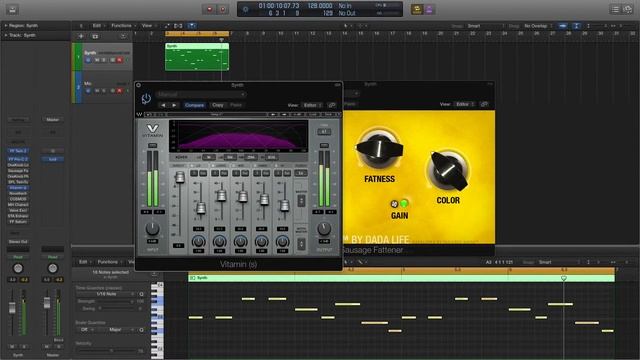Mute the Synth track

97,60
